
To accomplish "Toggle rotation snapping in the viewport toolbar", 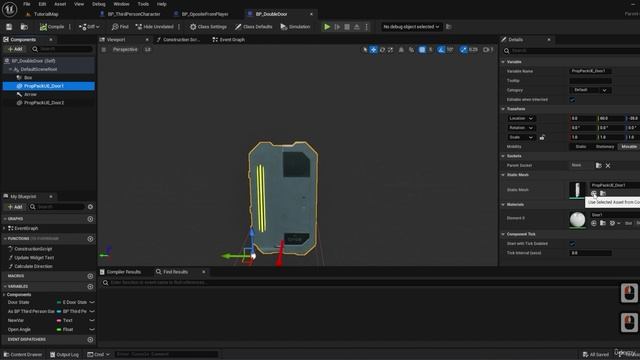I will [441, 50].
